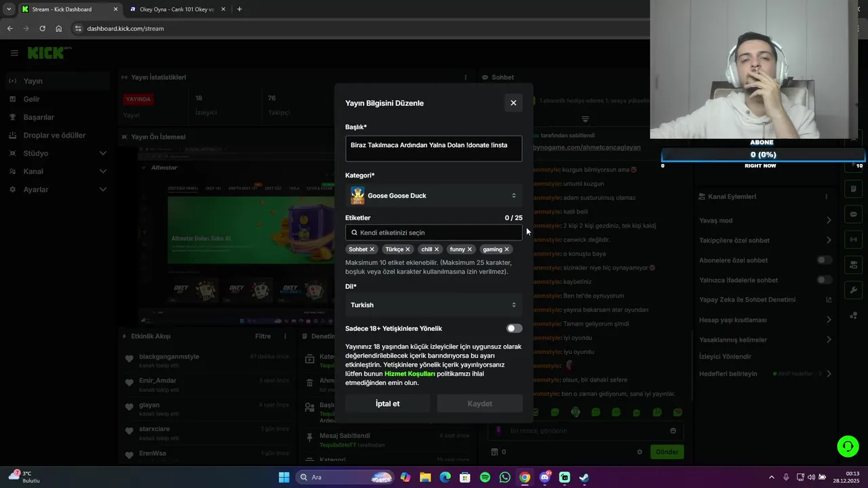Remove the chill tag

[x=437, y=249]
